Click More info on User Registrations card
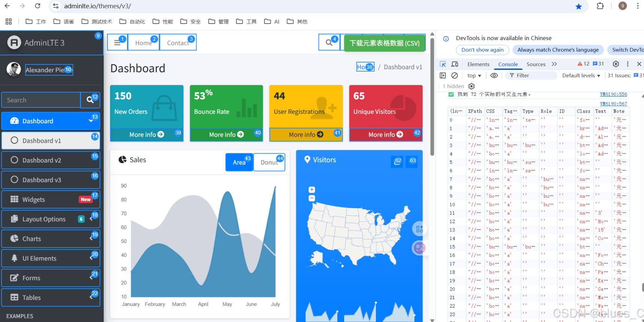The width and height of the screenshot is (644, 322). pos(306,134)
